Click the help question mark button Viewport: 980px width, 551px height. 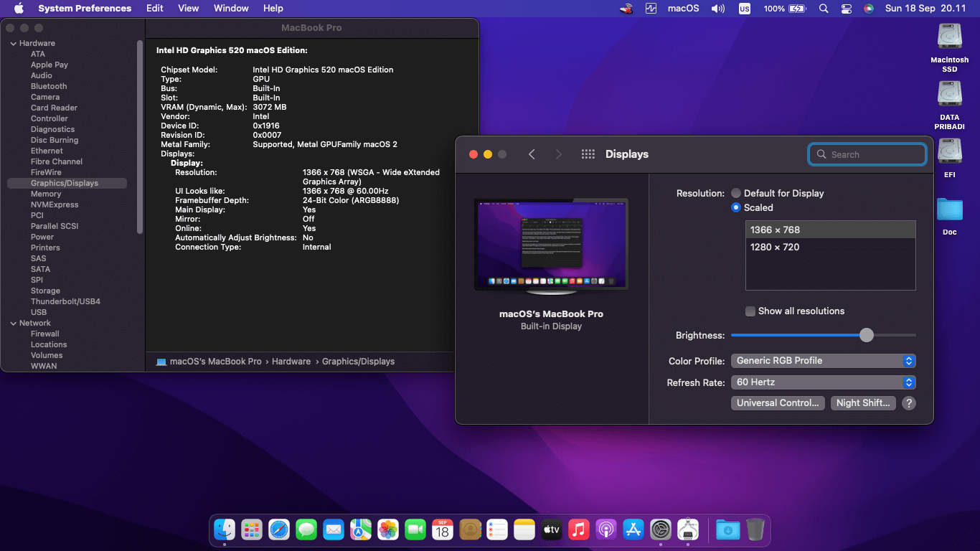(x=909, y=403)
